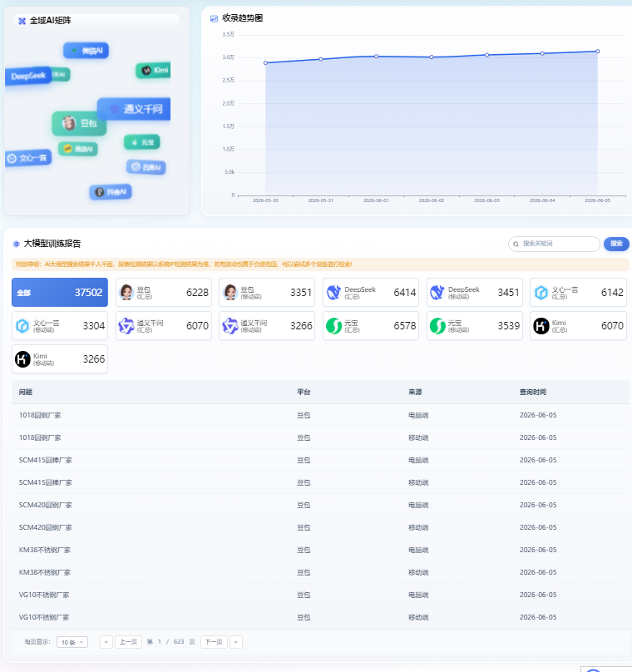Click 1018圆钢厂家 in the 电脑端 row
This screenshot has width=632, height=672.
pyautogui.click(x=40, y=415)
